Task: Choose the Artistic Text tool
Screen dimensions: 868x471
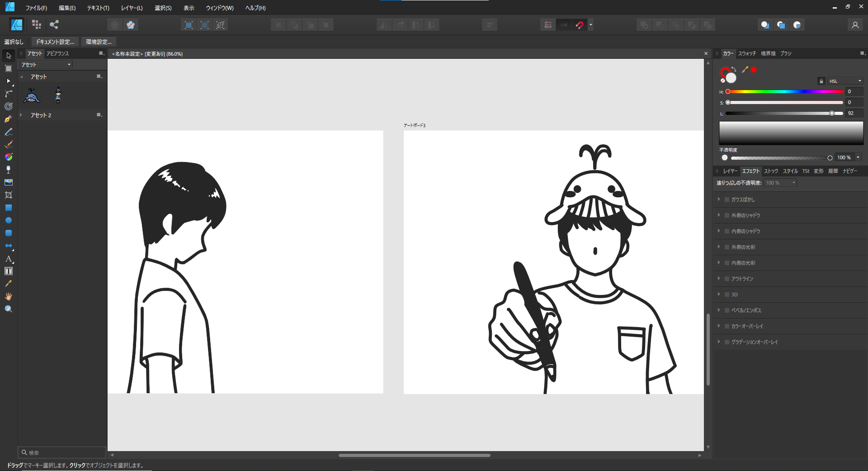Action: pyautogui.click(x=8, y=258)
